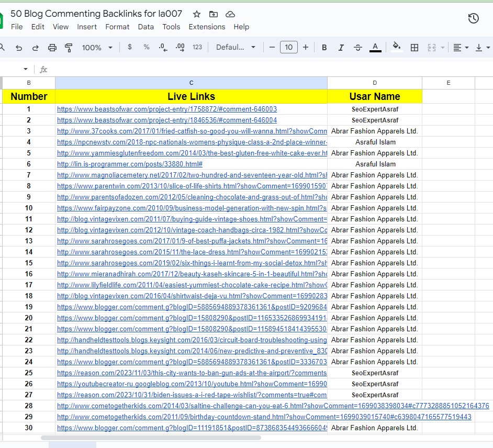
Task: Open the font family dropdown
Action: (x=236, y=47)
